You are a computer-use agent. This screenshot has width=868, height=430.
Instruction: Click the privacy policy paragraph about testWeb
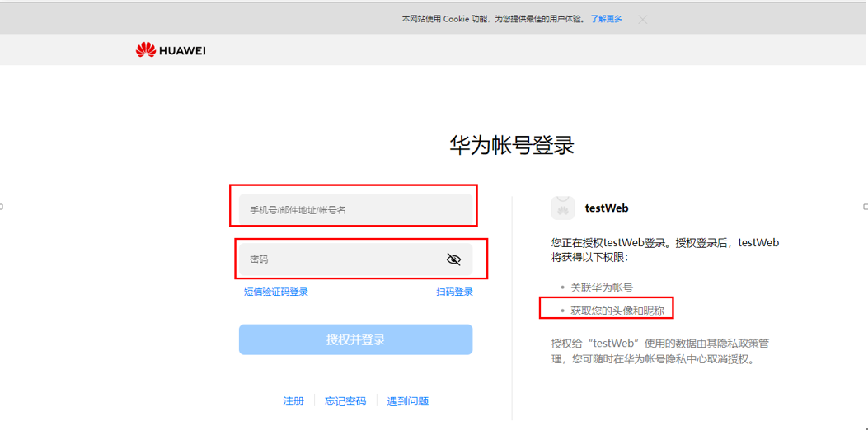[x=660, y=351]
